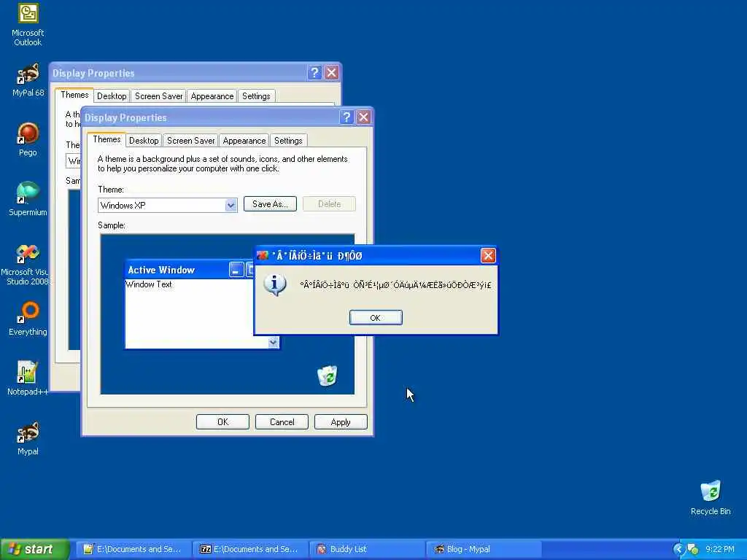Screen dimensions: 747x560
Task: Select the MyPal 68 desktop shortcut
Action: click(x=28, y=80)
